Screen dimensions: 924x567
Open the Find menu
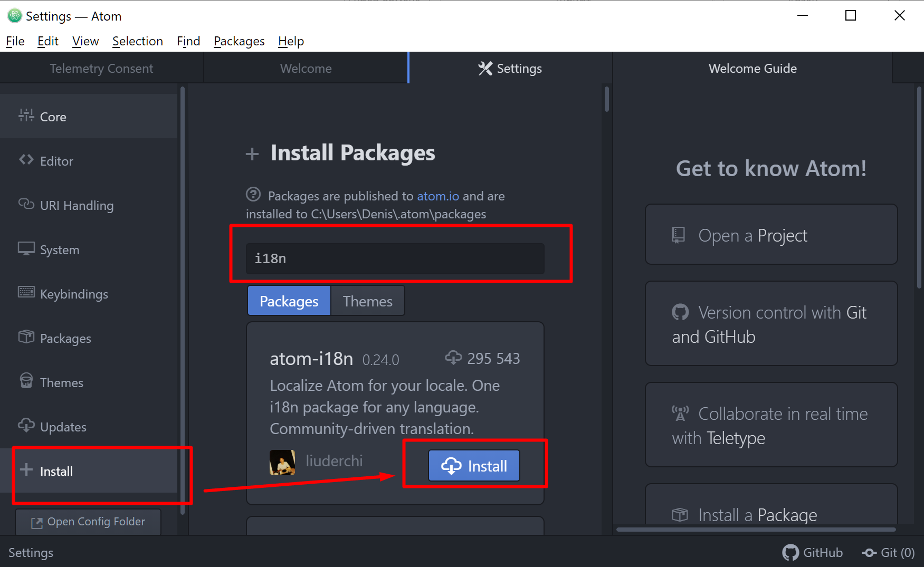(x=188, y=41)
